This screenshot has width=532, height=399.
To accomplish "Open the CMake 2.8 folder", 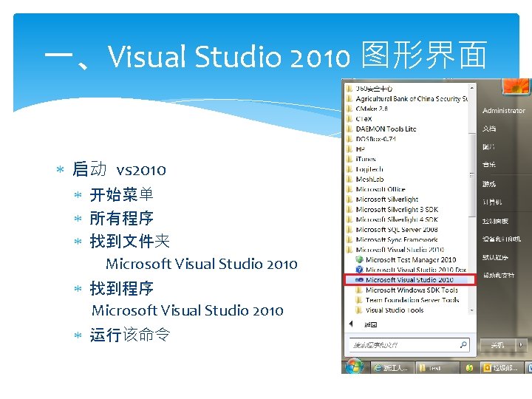I will (366, 109).
